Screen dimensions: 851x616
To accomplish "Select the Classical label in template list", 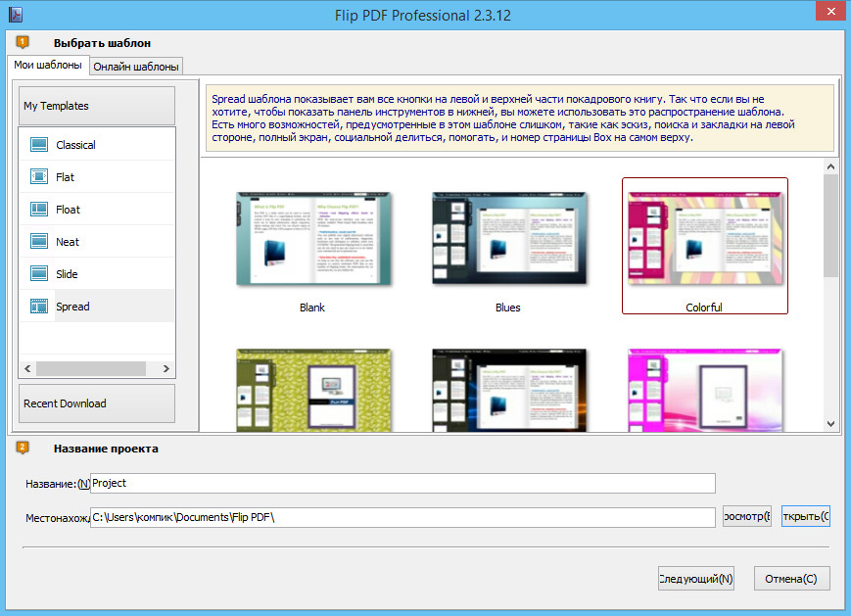I will (x=75, y=145).
